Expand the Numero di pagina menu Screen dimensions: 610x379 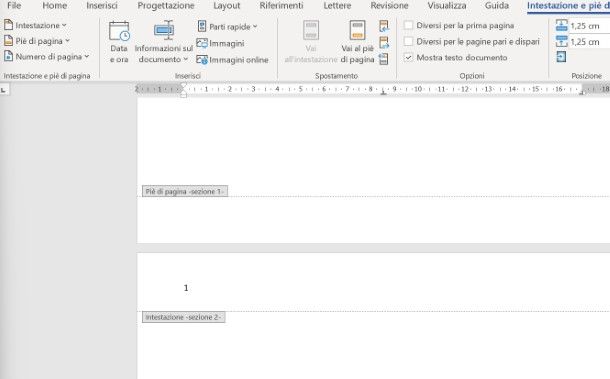click(x=47, y=56)
